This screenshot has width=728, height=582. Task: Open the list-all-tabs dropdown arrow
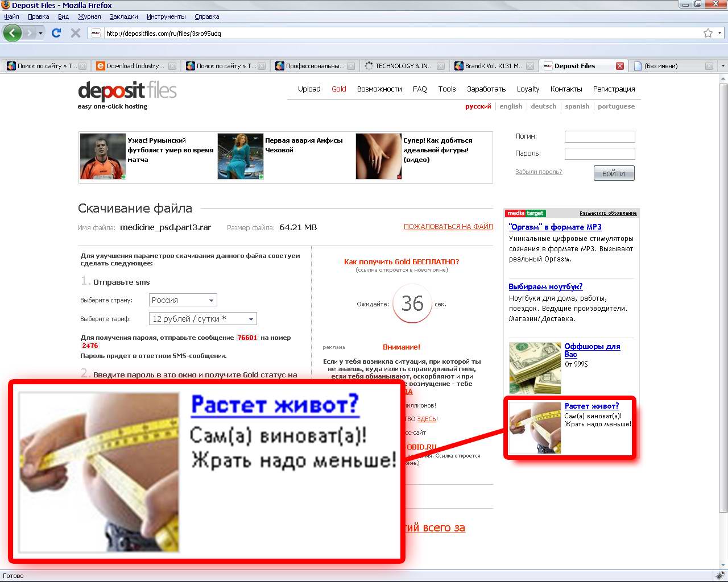tap(723, 66)
